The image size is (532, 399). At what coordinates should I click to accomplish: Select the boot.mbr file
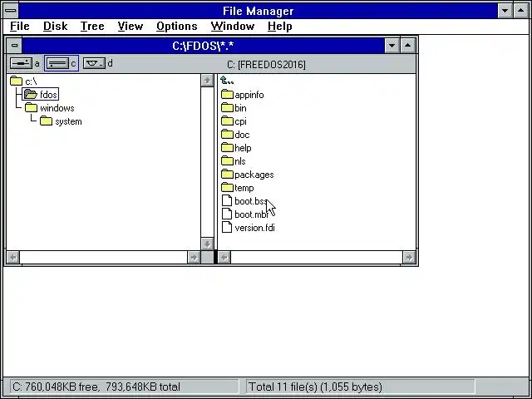[245, 214]
